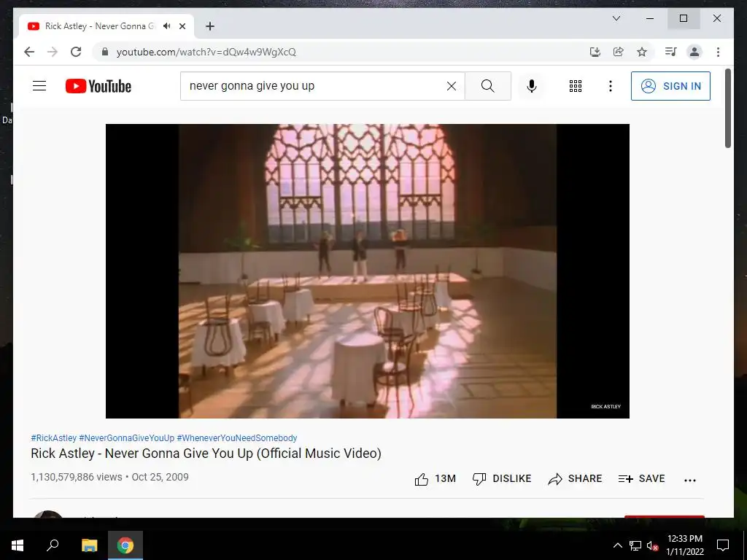747x560 pixels.
Task: Start voice search with microphone
Action: tap(532, 86)
